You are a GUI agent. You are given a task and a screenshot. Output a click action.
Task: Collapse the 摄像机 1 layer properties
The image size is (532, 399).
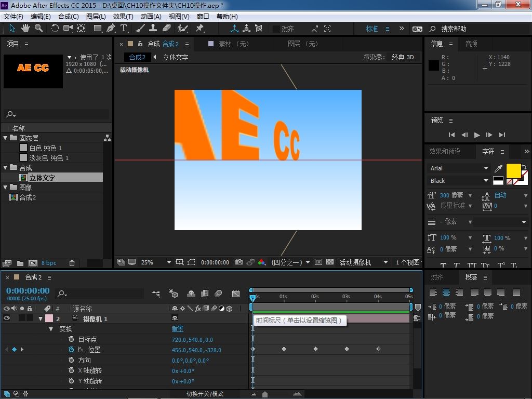tap(41, 318)
